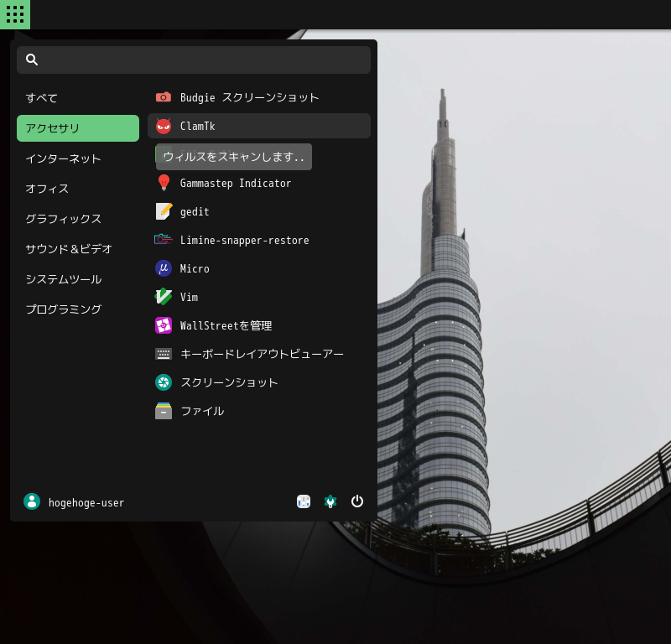671x644 pixels.
Task: Launch the Micro editor
Action: (x=259, y=268)
